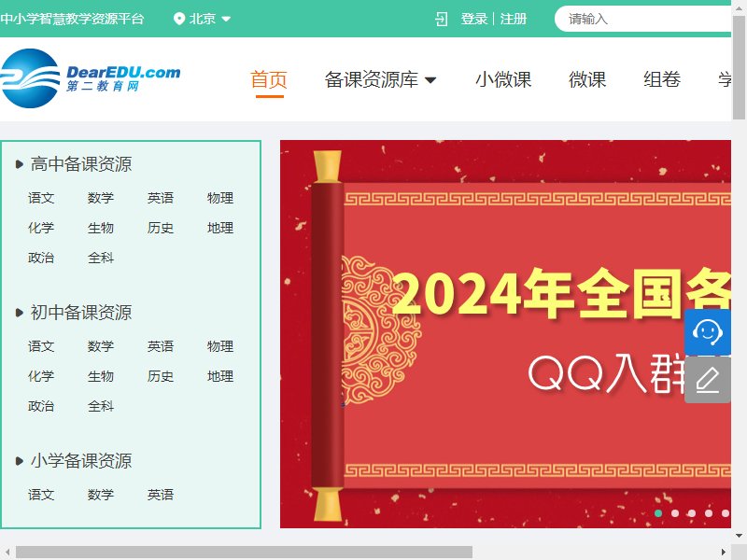Select the third carousel indicator dot
This screenshot has height=560, width=747.
tap(692, 513)
